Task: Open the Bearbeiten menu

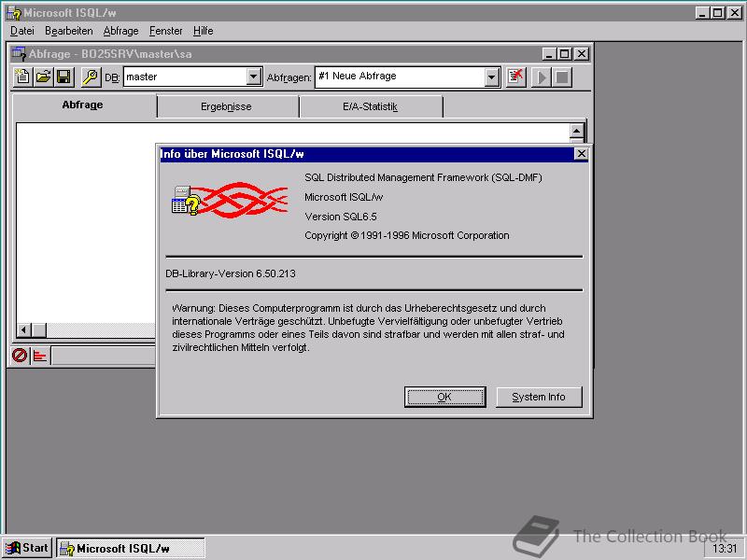Action: point(68,31)
